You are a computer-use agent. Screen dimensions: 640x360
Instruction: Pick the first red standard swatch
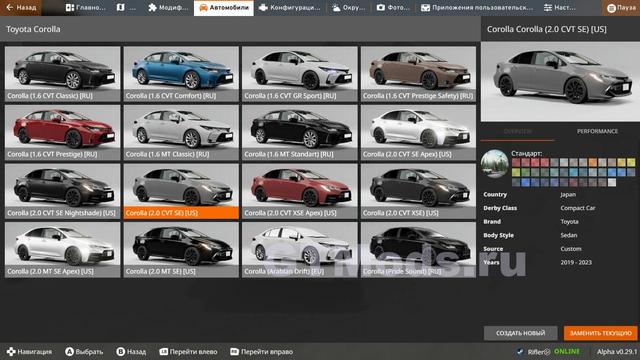(x=516, y=162)
